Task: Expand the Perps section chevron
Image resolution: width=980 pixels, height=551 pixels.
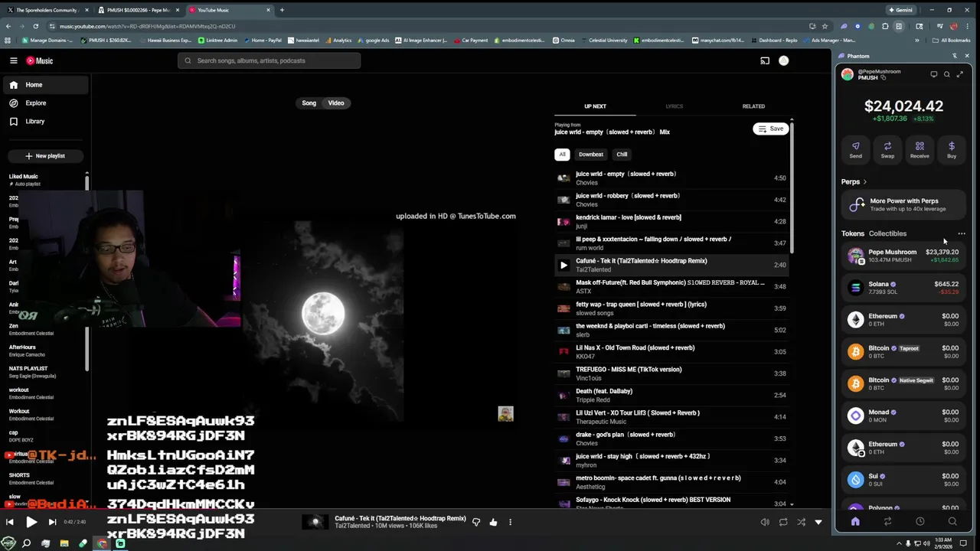Action: click(864, 182)
